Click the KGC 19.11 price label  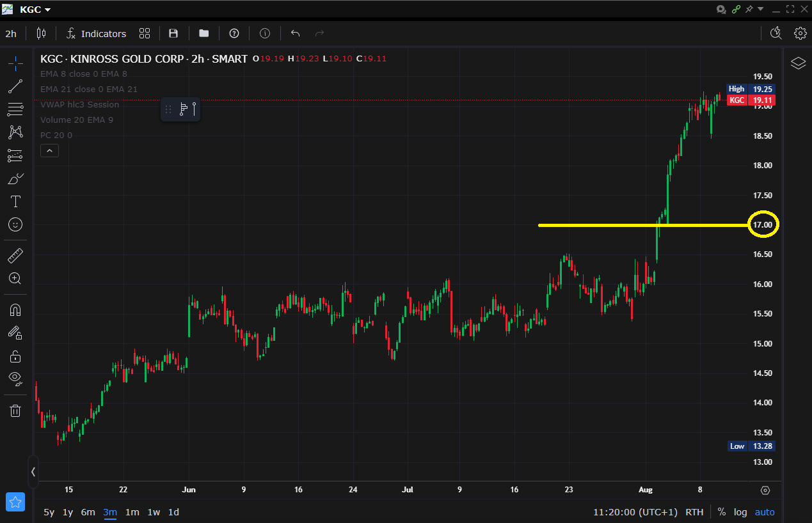coord(751,100)
